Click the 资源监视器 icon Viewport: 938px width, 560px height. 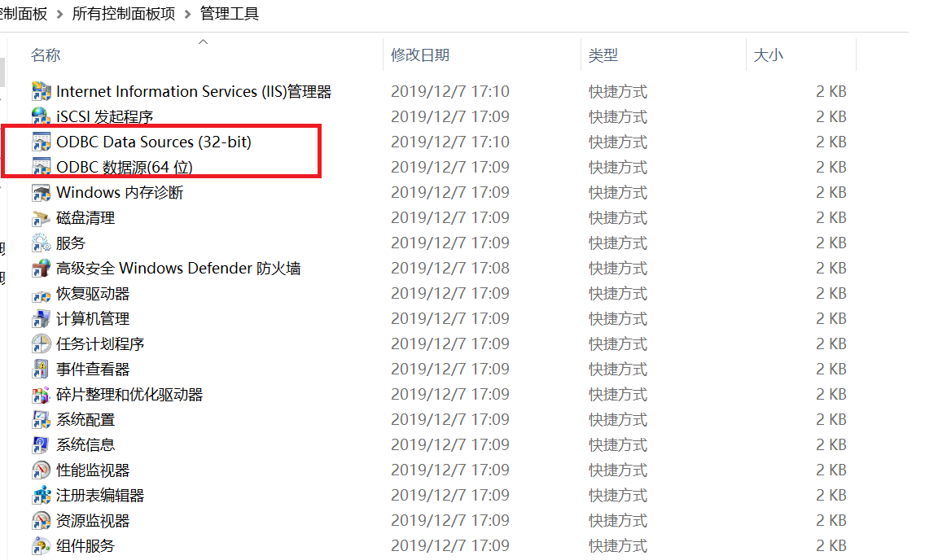point(42,521)
